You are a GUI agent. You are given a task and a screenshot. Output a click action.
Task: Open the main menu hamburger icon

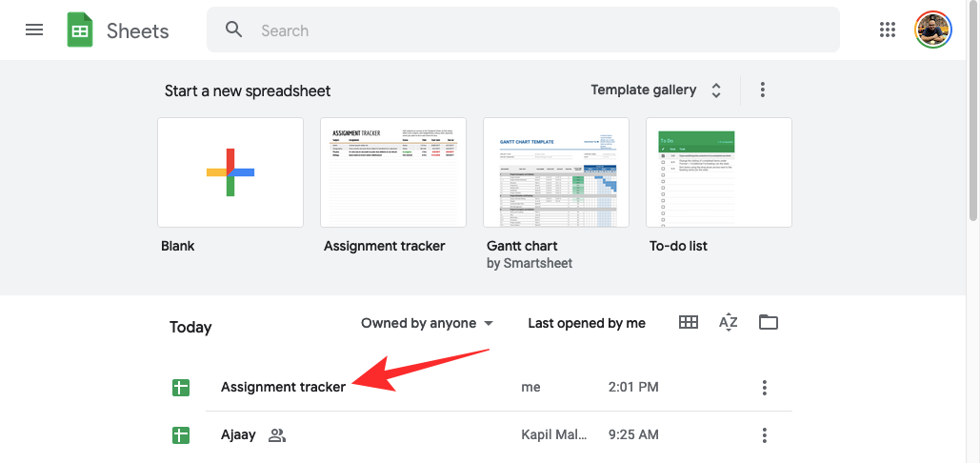point(34,30)
